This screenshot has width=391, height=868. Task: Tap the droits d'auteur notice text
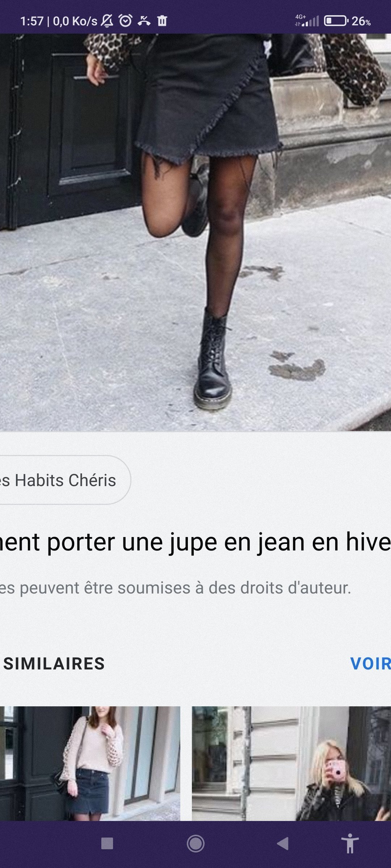pyautogui.click(x=176, y=588)
